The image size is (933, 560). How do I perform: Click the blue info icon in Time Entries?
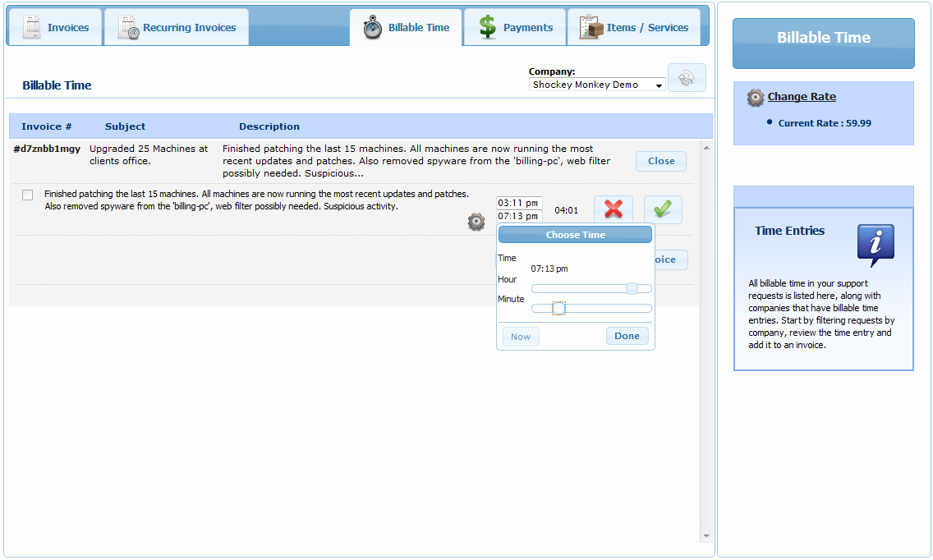876,245
